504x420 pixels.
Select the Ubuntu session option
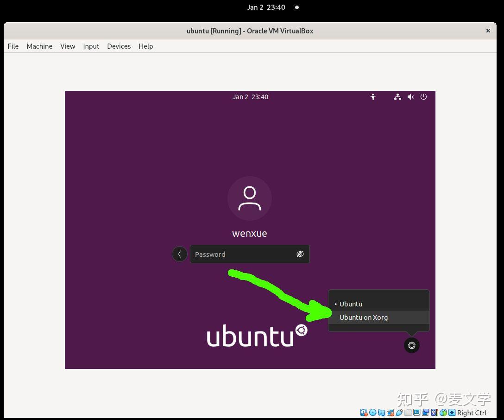[x=379, y=304]
